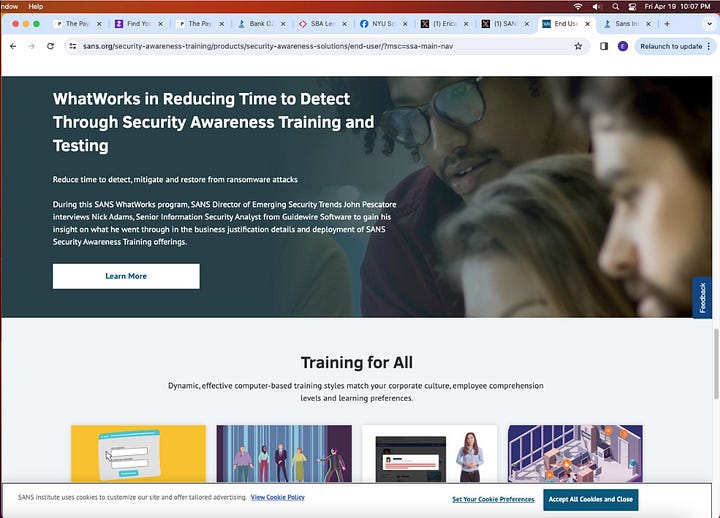The image size is (720, 518).
Task: Close the SBA tab
Action: click(x=344, y=24)
